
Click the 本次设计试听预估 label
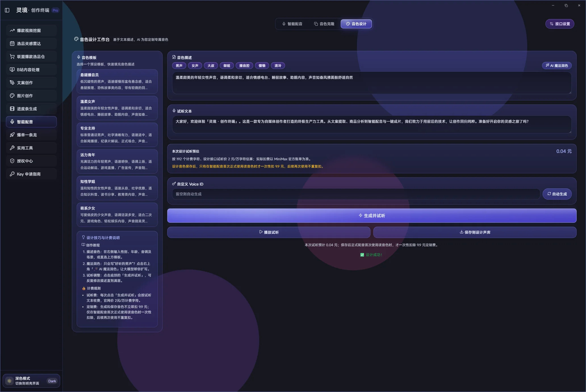[185, 151]
